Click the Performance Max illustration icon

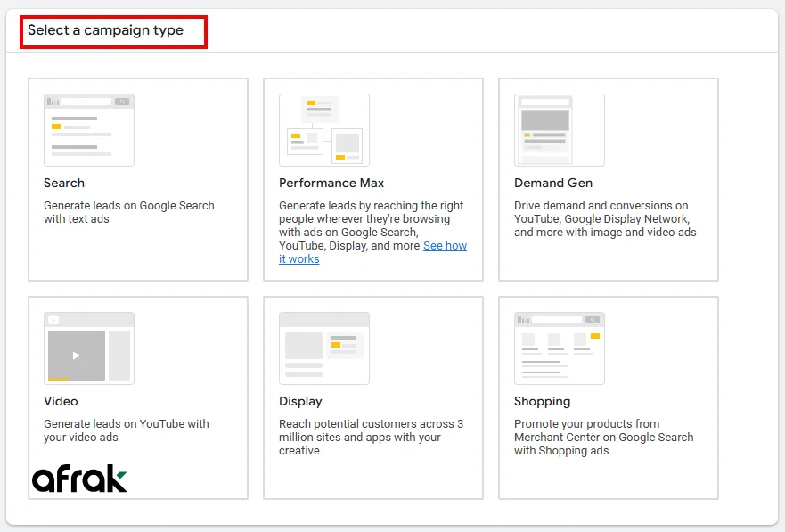[323, 130]
